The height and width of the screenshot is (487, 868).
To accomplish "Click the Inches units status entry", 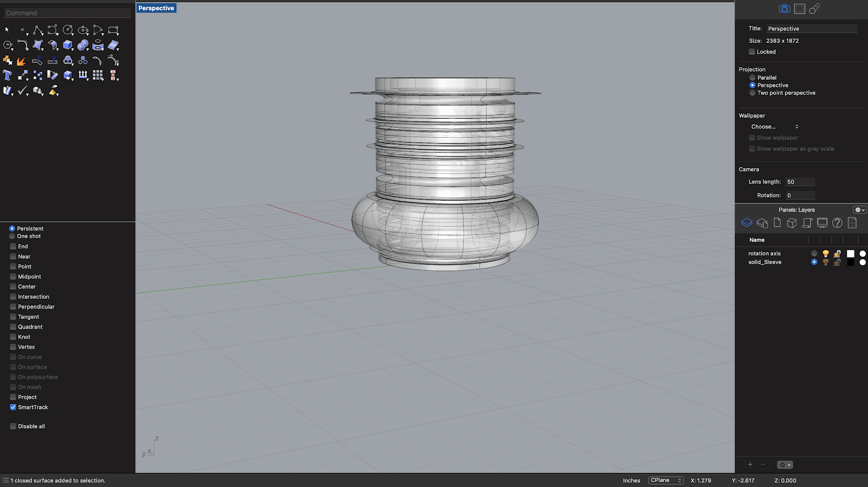I will (631, 480).
